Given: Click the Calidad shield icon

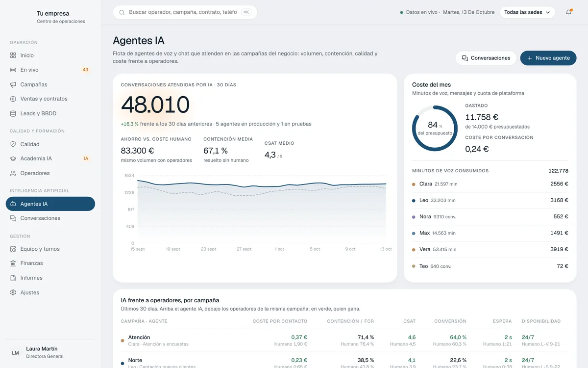Looking at the screenshot, I should tap(13, 144).
